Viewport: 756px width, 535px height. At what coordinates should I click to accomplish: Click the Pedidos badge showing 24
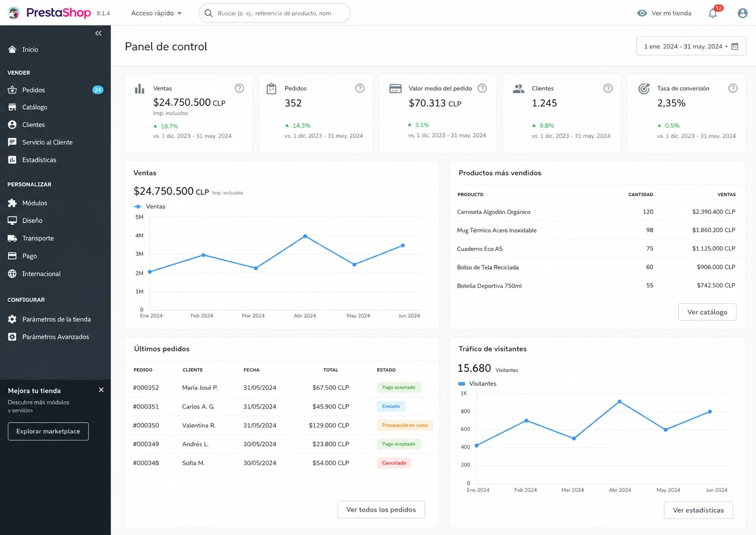(x=98, y=90)
